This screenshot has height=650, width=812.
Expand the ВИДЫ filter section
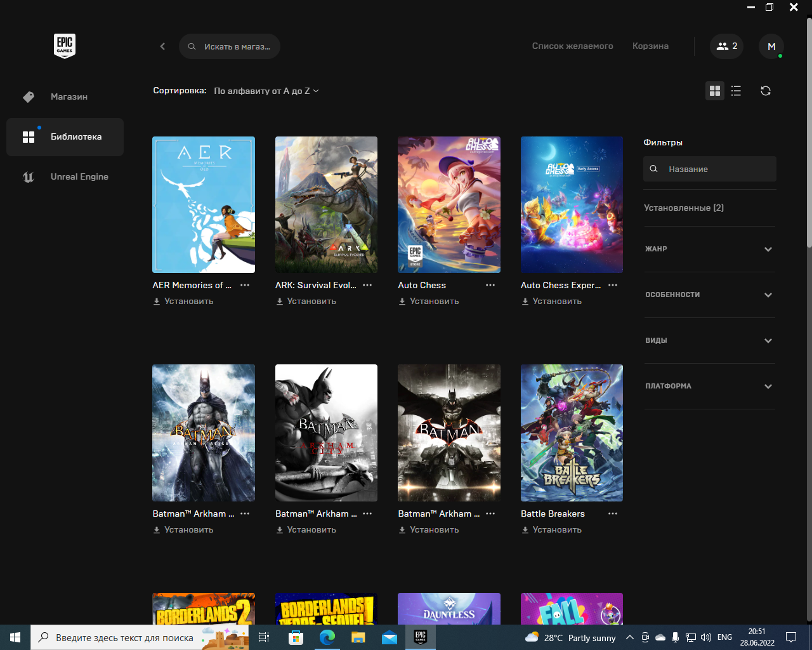point(710,340)
